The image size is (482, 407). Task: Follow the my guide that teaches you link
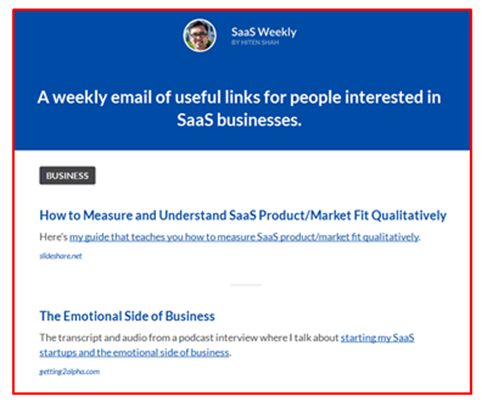coord(244,237)
